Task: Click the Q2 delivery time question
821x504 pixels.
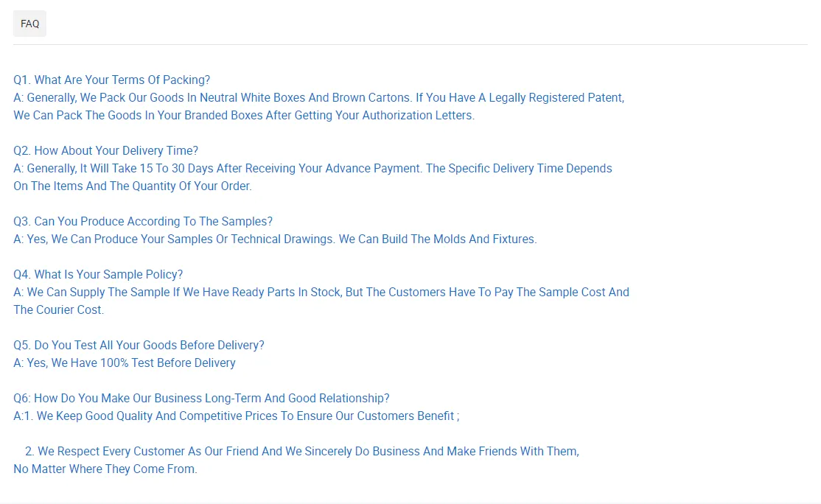Action: [105, 150]
